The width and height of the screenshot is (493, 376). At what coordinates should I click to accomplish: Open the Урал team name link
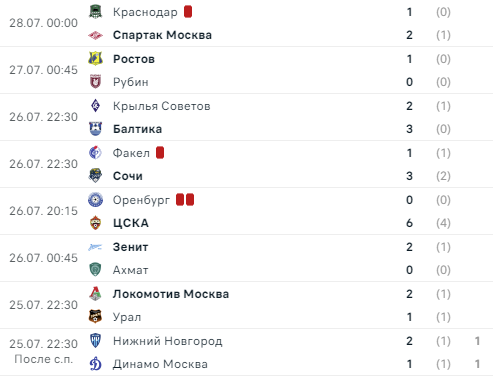pos(127,317)
